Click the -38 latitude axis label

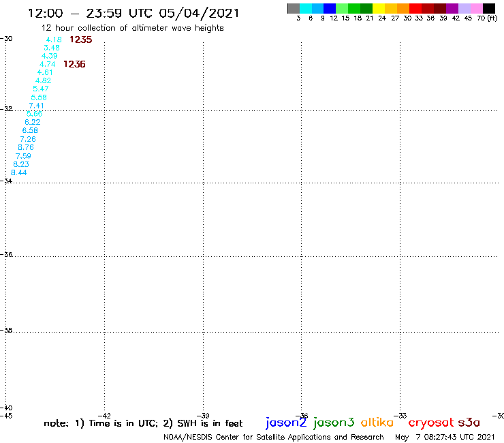6,331
